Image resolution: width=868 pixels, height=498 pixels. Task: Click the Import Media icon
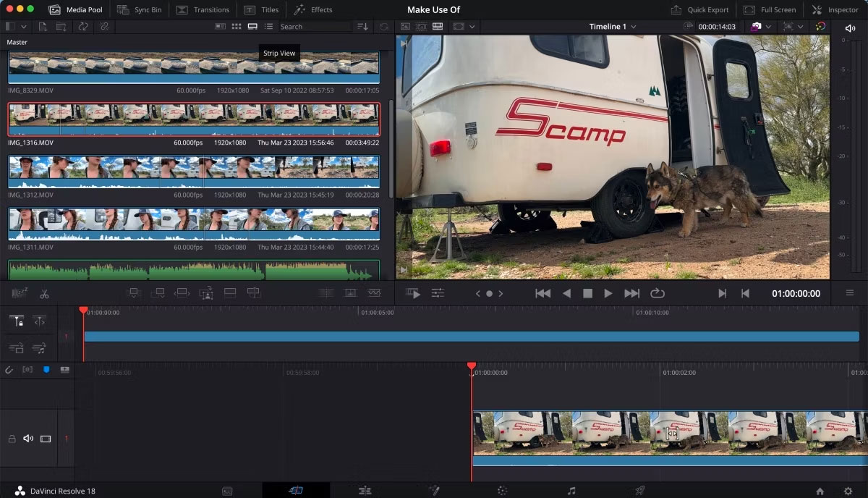coord(43,27)
